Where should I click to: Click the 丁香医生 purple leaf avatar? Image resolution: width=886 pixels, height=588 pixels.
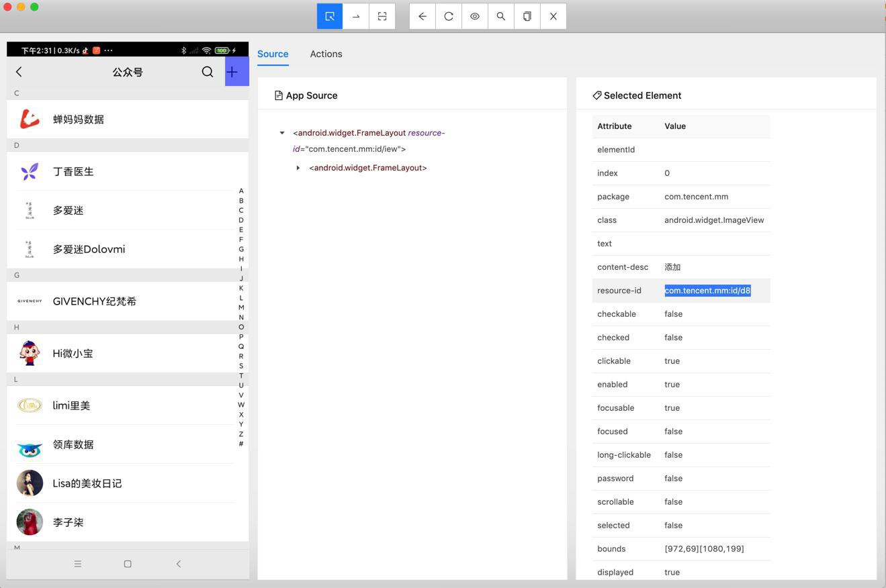pyautogui.click(x=30, y=172)
